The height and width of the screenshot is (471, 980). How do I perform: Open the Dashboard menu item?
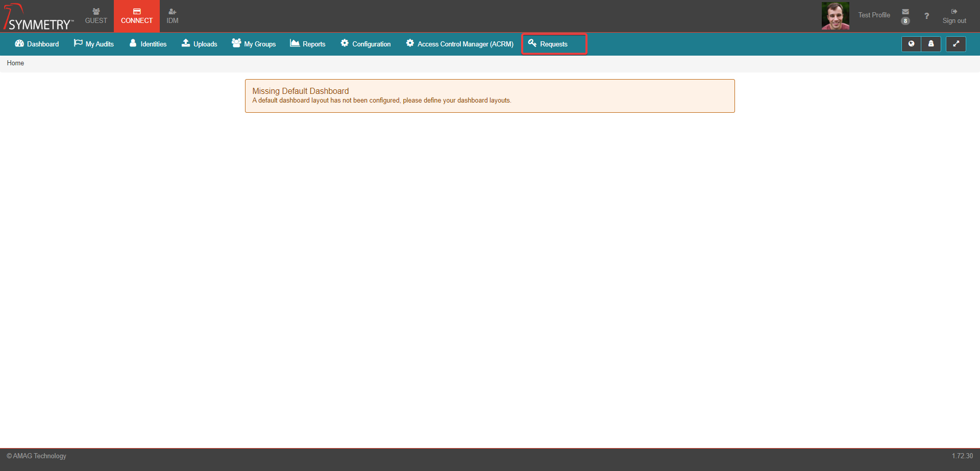pos(37,44)
